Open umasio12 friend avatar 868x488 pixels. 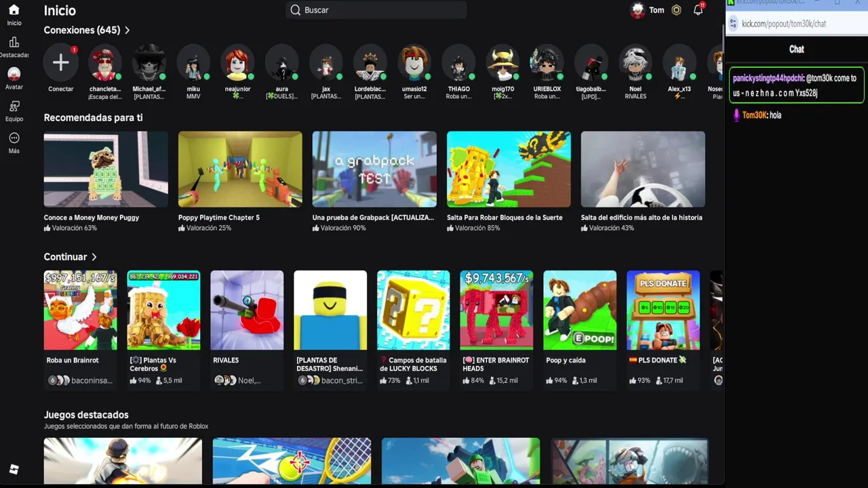[414, 62]
